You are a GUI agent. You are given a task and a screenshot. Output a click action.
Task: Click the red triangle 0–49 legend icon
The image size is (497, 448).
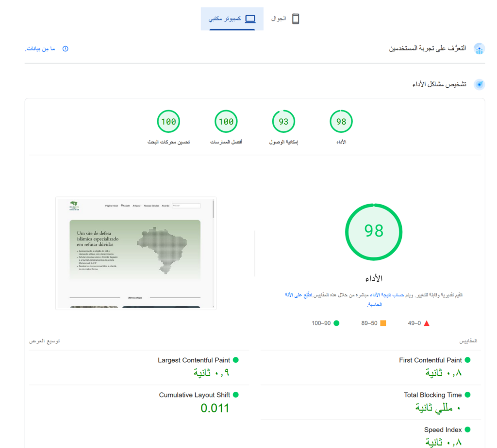click(427, 323)
